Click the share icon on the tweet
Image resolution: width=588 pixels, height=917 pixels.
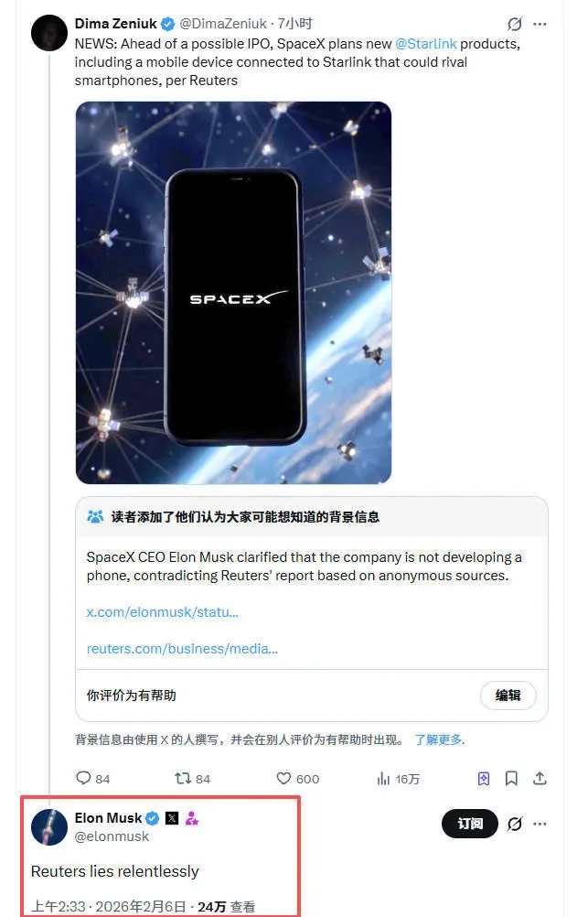click(x=540, y=779)
